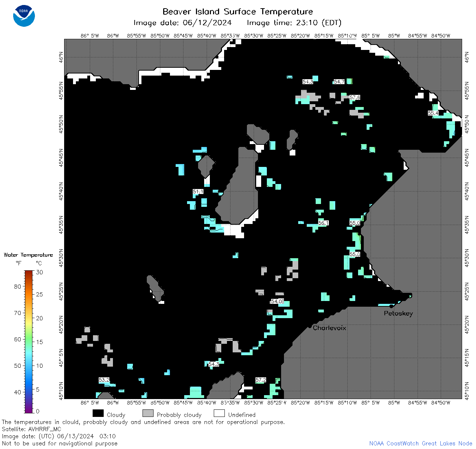
Task: Click the °F unit label on scale
Action: click(19, 263)
